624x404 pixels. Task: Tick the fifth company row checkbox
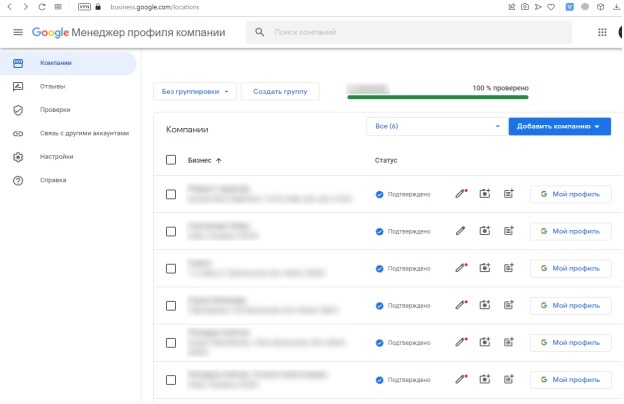pyautogui.click(x=171, y=343)
